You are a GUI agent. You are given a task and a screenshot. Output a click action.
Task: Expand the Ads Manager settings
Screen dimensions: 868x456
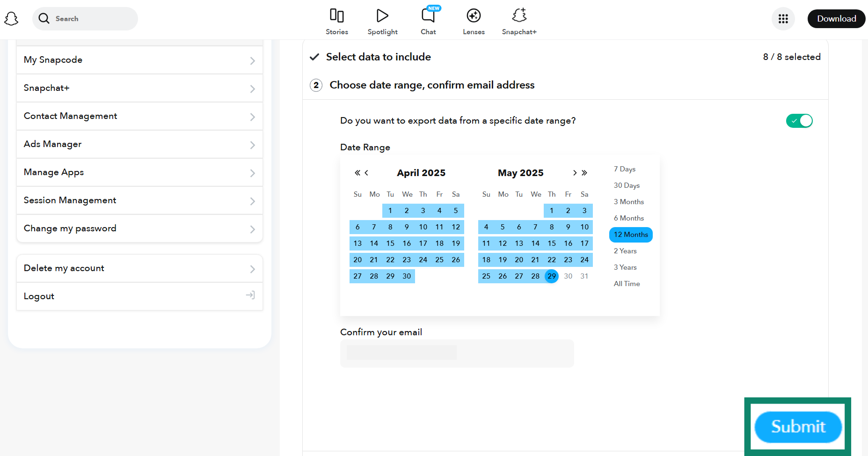click(139, 144)
